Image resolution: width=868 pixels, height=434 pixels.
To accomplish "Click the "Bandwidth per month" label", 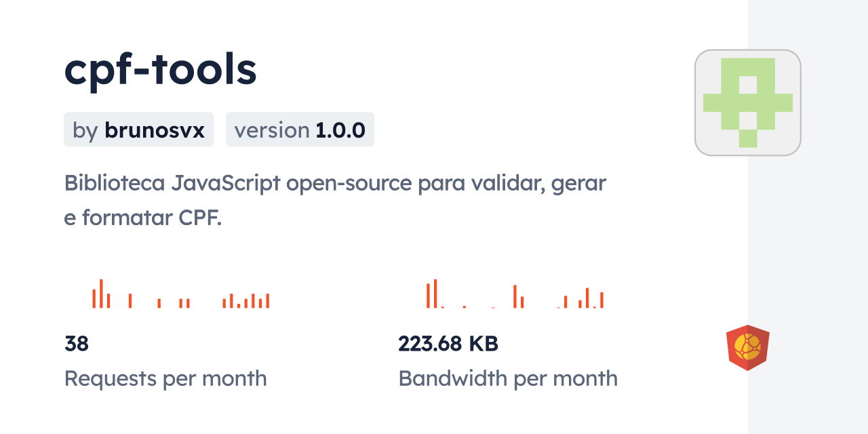I will pyautogui.click(x=508, y=378).
